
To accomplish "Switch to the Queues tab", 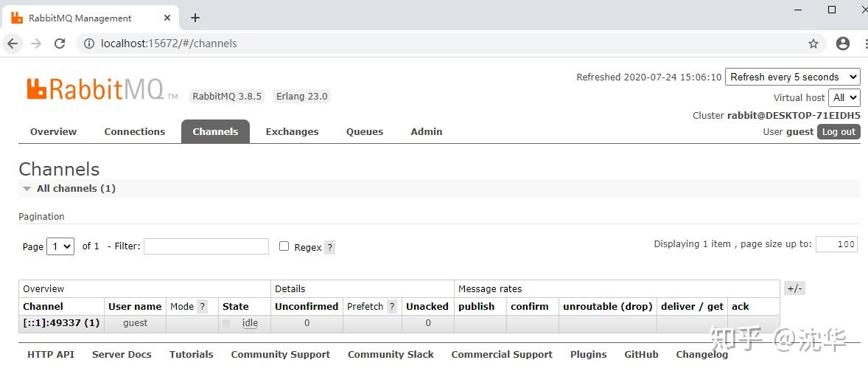I will 365,131.
